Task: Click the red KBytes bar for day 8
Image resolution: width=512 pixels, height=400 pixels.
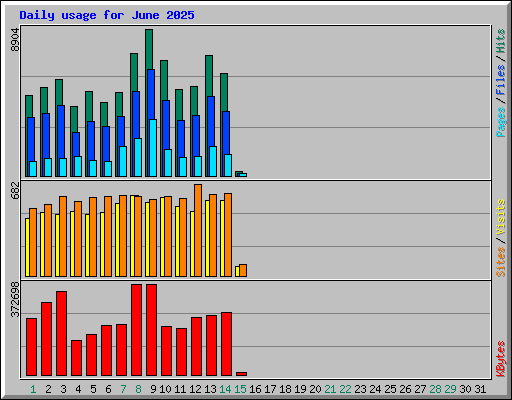Action: (x=136, y=330)
